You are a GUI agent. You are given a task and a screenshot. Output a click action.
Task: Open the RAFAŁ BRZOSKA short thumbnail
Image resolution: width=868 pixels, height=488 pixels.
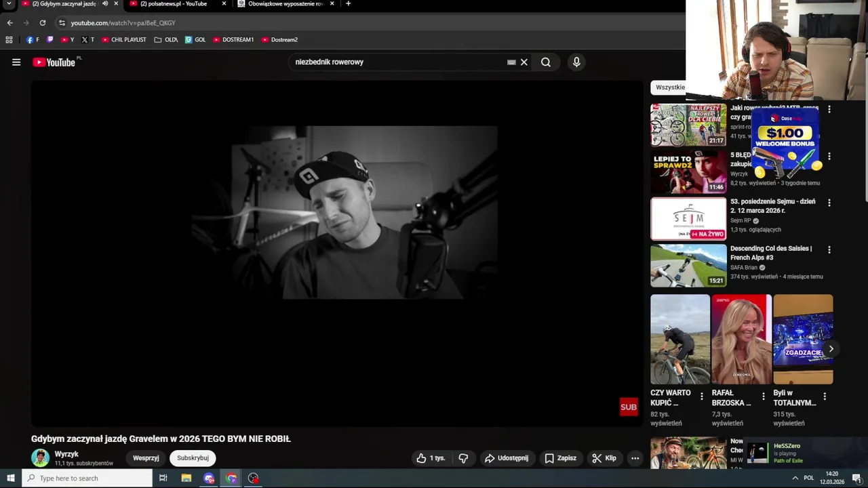point(741,339)
